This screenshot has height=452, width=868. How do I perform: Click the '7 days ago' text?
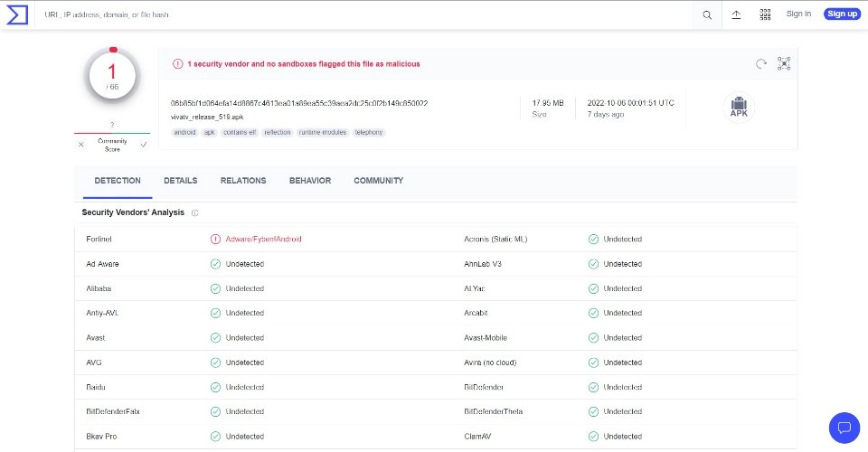coord(606,115)
